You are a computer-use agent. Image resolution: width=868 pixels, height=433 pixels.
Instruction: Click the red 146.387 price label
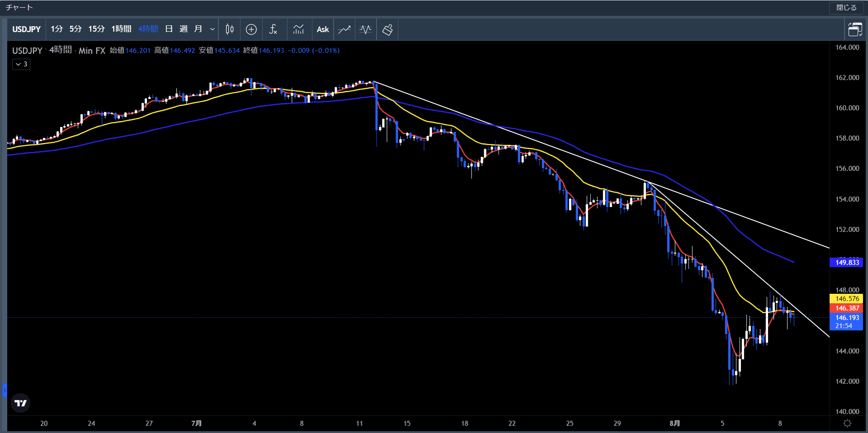[847, 308]
